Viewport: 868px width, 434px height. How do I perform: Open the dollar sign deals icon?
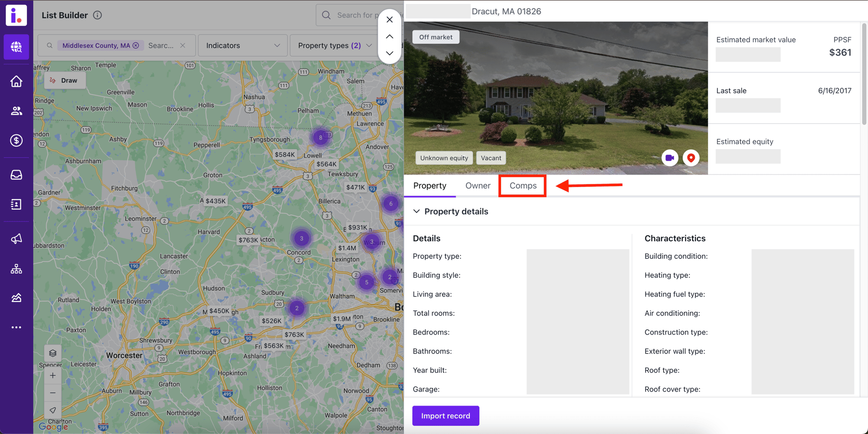coord(16,140)
